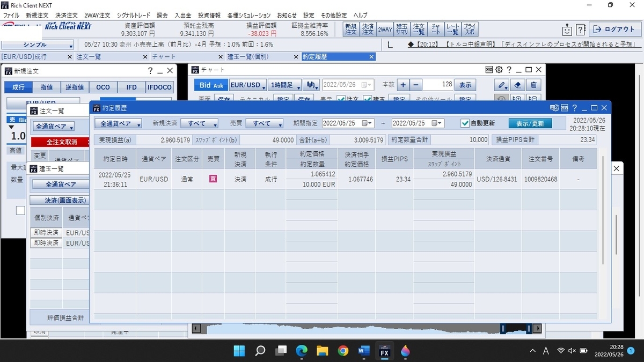644x362 pixels.
Task: Toggle 建玉 display checkbox in chart
Action: coord(367,99)
